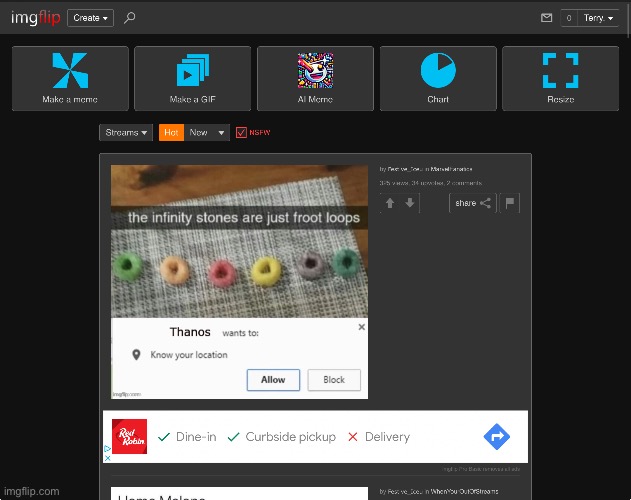
Task: Click the imgflip logo
Action: tap(35, 18)
